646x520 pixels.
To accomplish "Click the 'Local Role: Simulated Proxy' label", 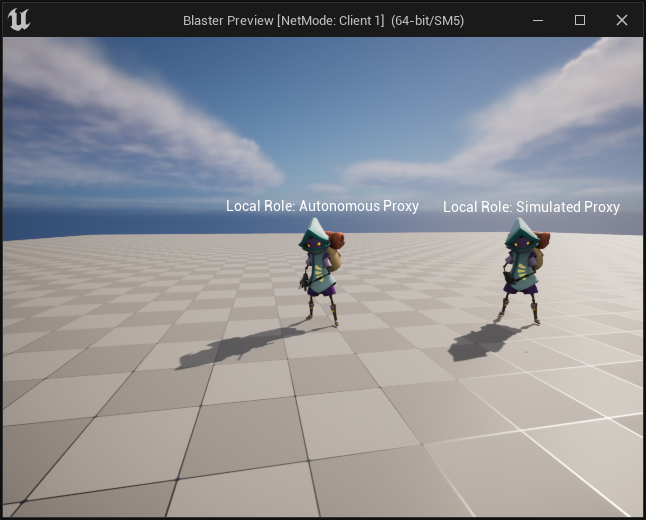I will coord(531,207).
